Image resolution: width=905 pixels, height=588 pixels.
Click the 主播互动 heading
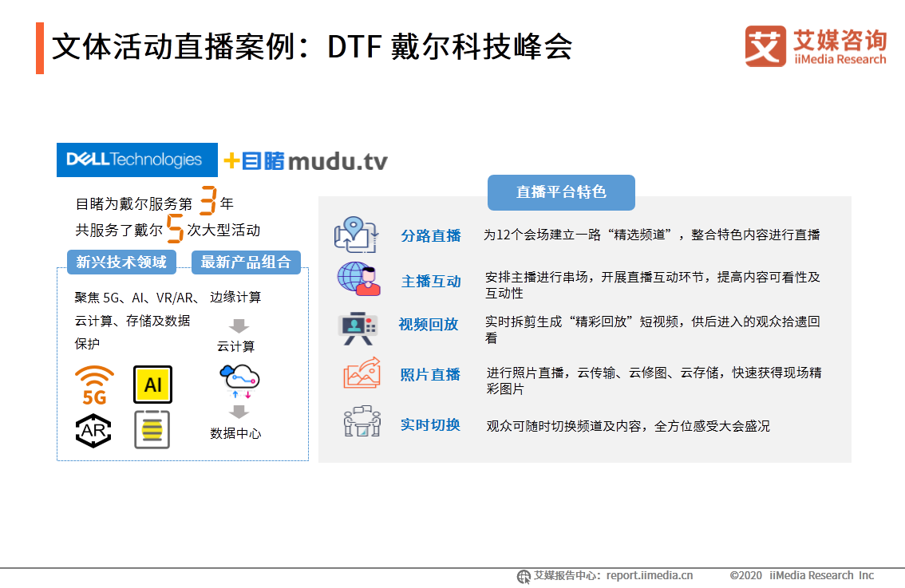coord(431,281)
